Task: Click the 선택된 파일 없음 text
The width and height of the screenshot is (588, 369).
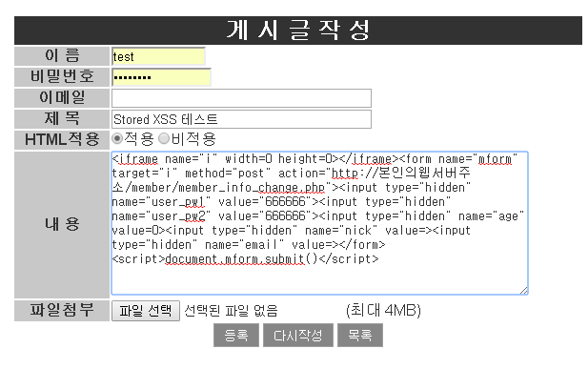Action: 231,311
